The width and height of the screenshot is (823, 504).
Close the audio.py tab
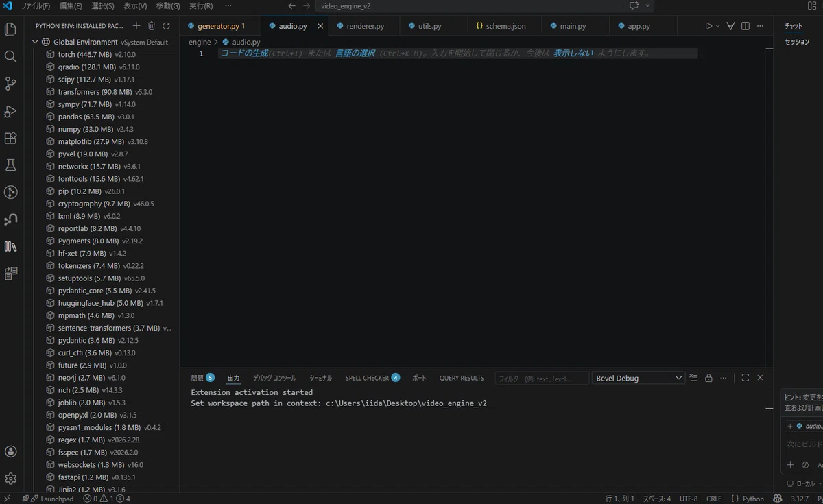click(320, 26)
